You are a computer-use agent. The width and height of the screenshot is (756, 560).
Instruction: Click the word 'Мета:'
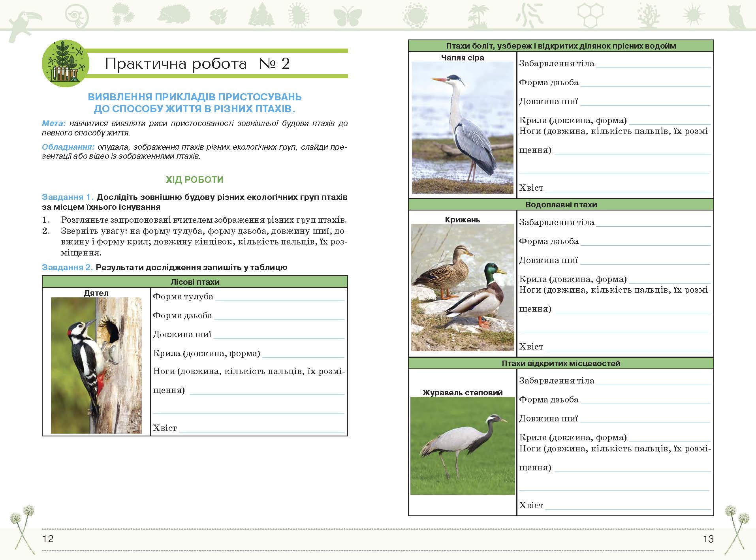(54, 123)
